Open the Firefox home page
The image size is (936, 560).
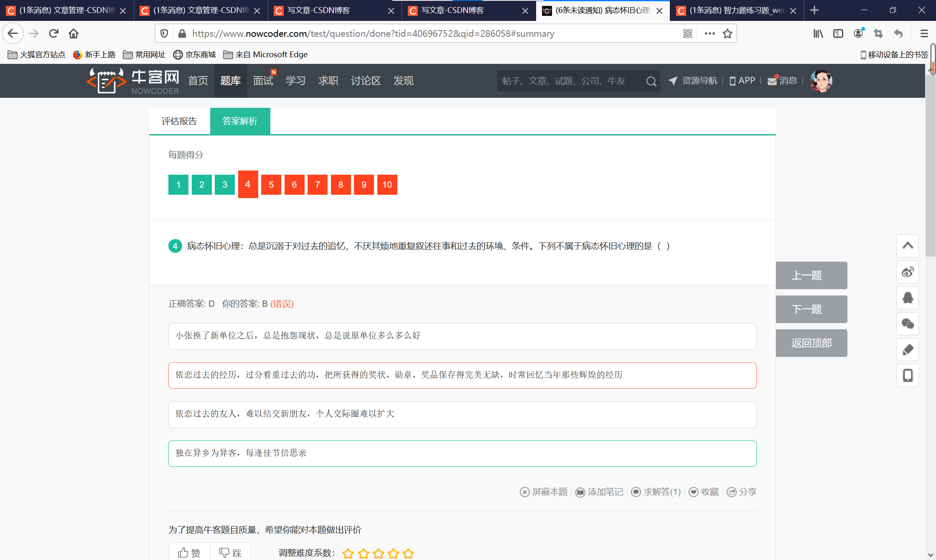tap(74, 33)
